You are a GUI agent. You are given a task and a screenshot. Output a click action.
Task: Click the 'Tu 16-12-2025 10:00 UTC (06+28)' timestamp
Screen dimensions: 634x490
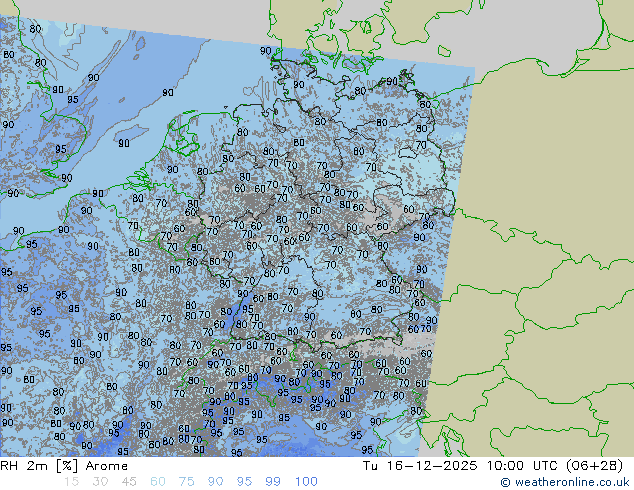[x=492, y=466]
